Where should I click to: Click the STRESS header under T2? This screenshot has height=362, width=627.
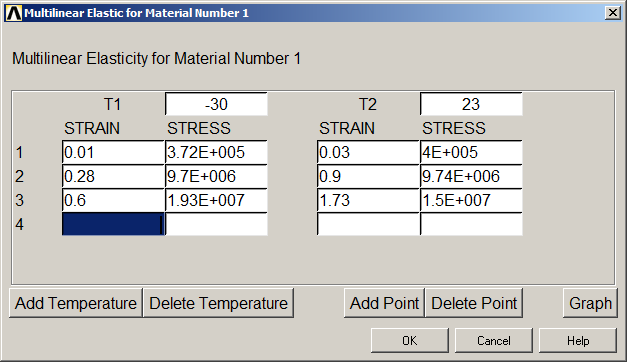(454, 128)
